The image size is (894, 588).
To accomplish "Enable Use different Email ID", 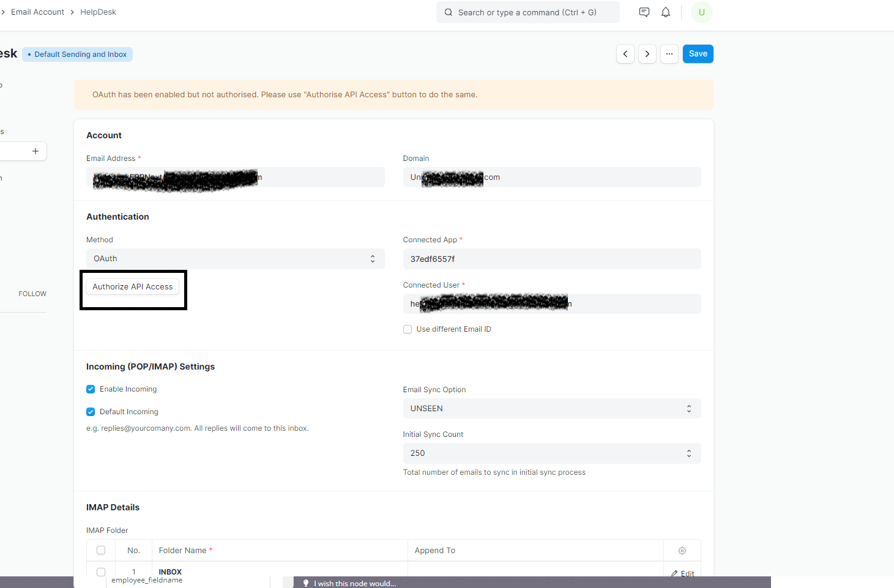I will (x=408, y=329).
